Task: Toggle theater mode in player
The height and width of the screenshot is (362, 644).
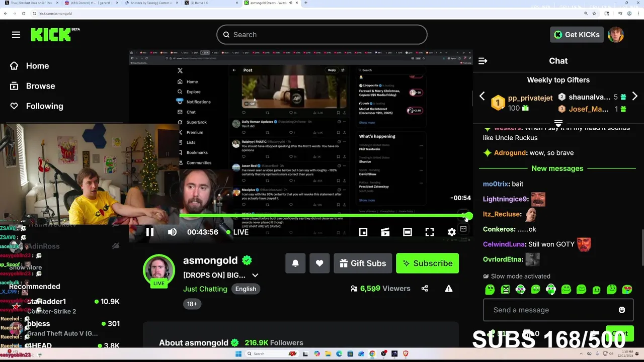Action: pyautogui.click(x=408, y=232)
